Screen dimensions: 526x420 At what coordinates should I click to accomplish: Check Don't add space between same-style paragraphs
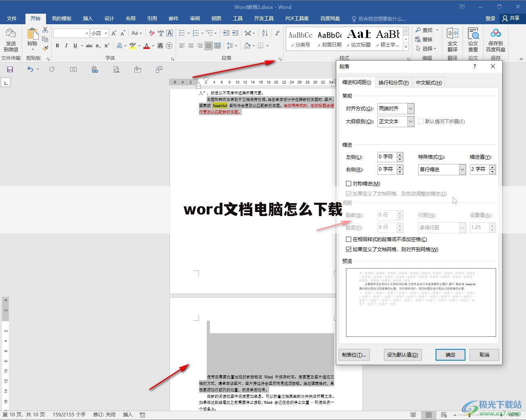point(349,239)
